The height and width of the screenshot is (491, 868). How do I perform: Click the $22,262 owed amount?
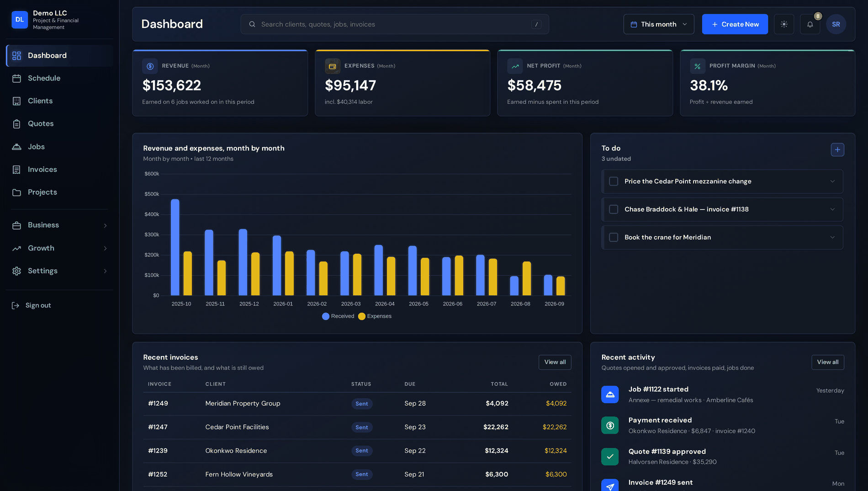pos(555,427)
